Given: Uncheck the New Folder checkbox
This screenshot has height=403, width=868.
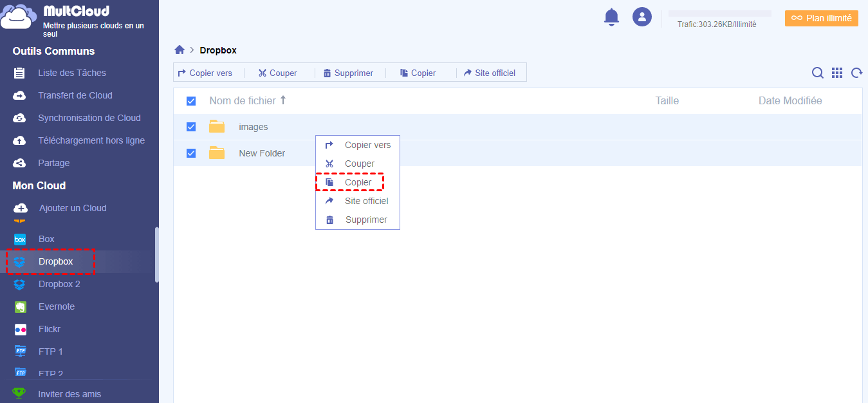Looking at the screenshot, I should [191, 153].
